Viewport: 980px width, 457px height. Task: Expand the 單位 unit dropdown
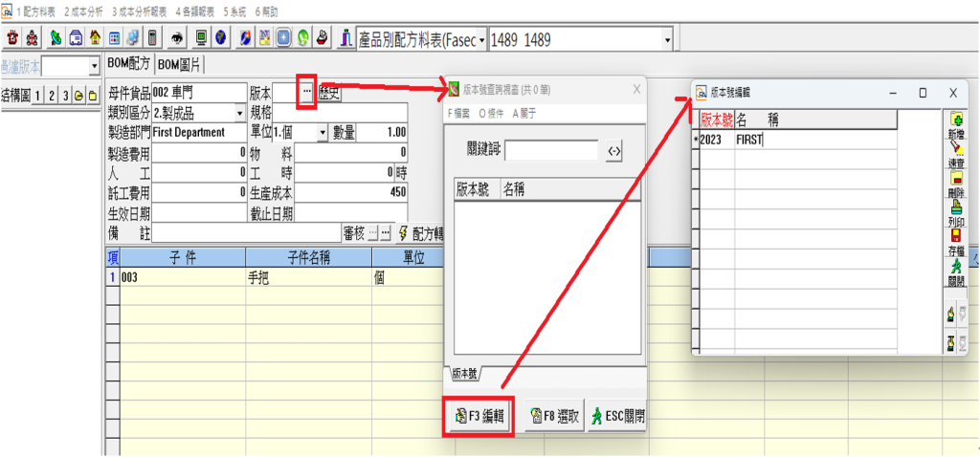(x=322, y=133)
